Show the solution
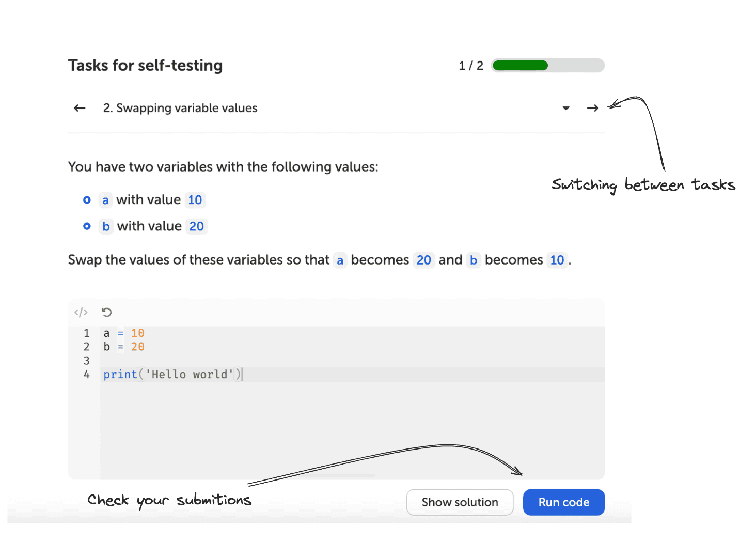 tap(460, 502)
